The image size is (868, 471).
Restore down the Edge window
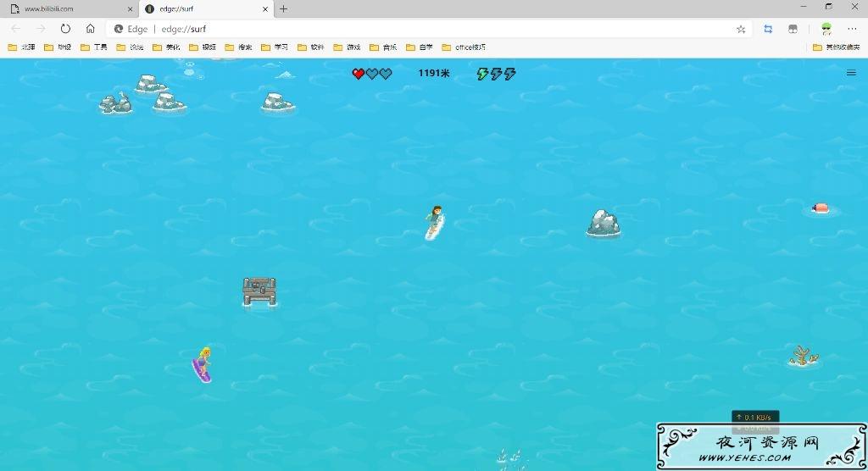pyautogui.click(x=829, y=7)
